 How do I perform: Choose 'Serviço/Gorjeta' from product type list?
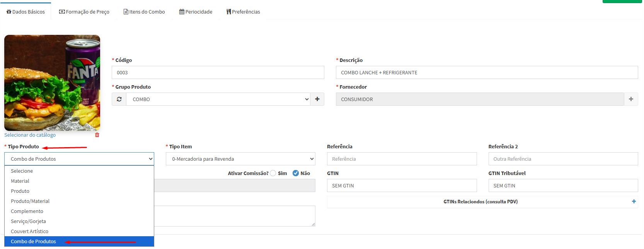[x=28, y=222]
